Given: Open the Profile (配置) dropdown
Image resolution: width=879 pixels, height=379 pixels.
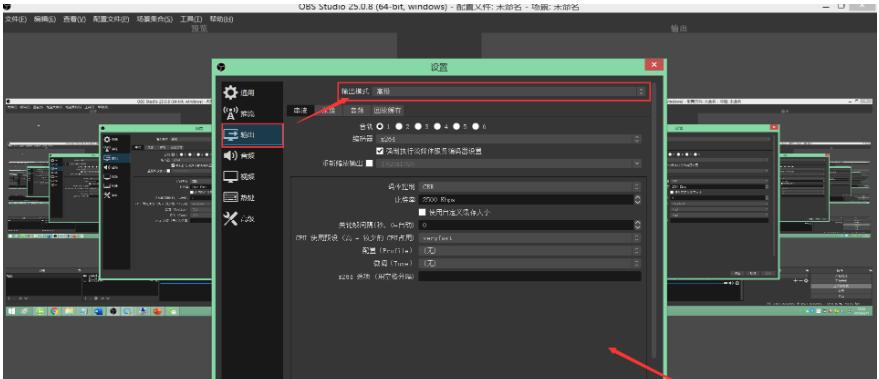Looking at the screenshot, I should 530,250.
